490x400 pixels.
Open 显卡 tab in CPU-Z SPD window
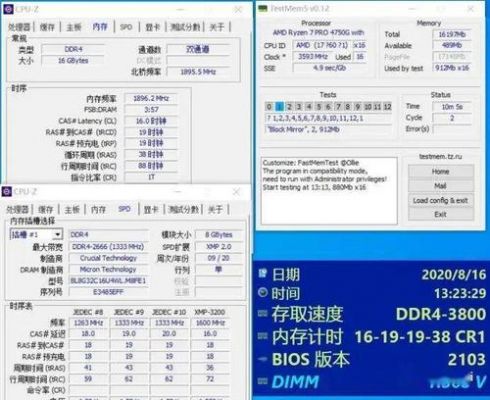point(151,209)
